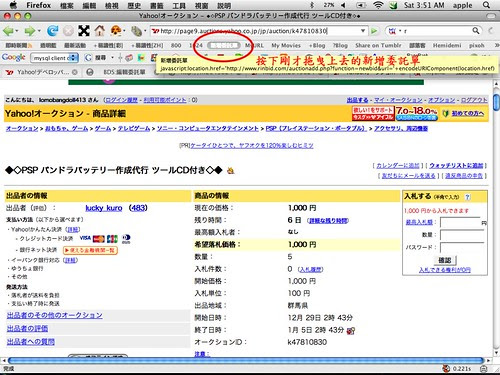The height and width of the screenshot is (375, 500).
Task: Open the 出品者への質問 link
Action: click(31, 342)
